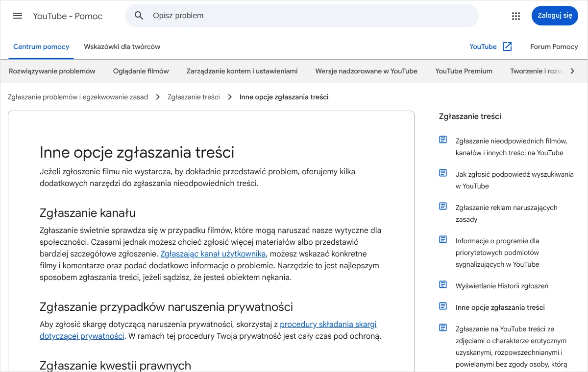Screen dimensions: 588x372
Task: Open Rozwiązywanie problemów category
Action: (x=52, y=71)
